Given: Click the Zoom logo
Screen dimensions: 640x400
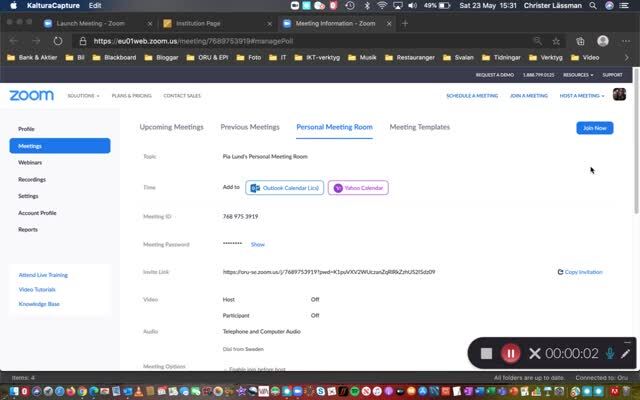Looking at the screenshot, I should (31, 95).
